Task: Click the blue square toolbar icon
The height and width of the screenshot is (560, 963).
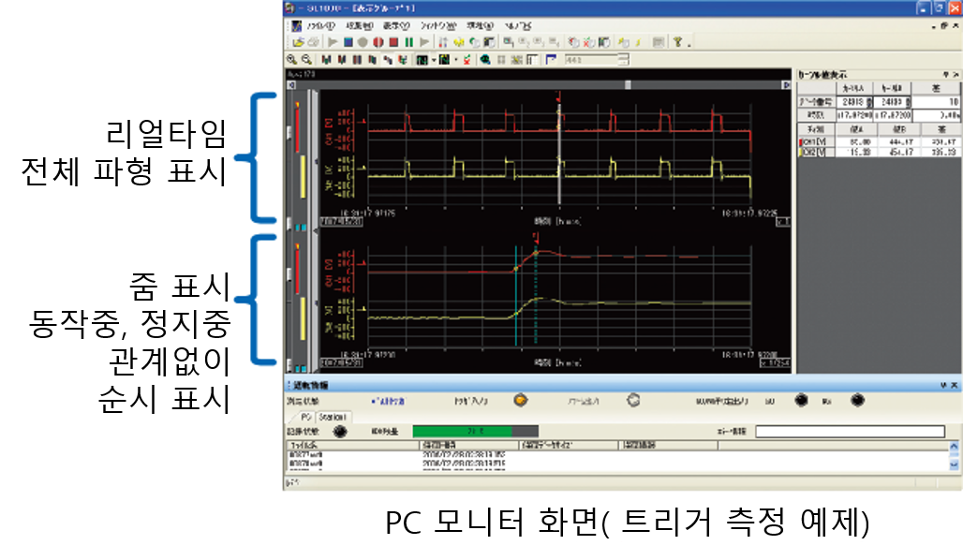Action: [x=348, y=42]
